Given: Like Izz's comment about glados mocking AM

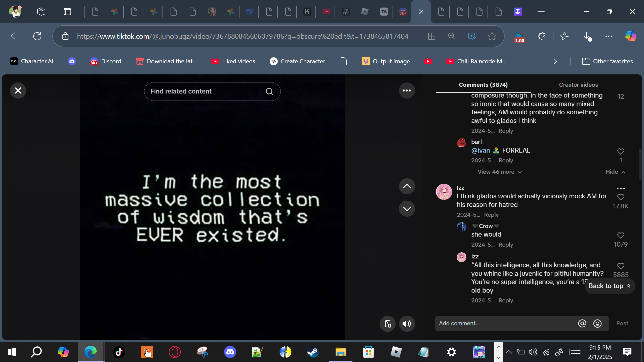Looking at the screenshot, I should (x=621, y=197).
